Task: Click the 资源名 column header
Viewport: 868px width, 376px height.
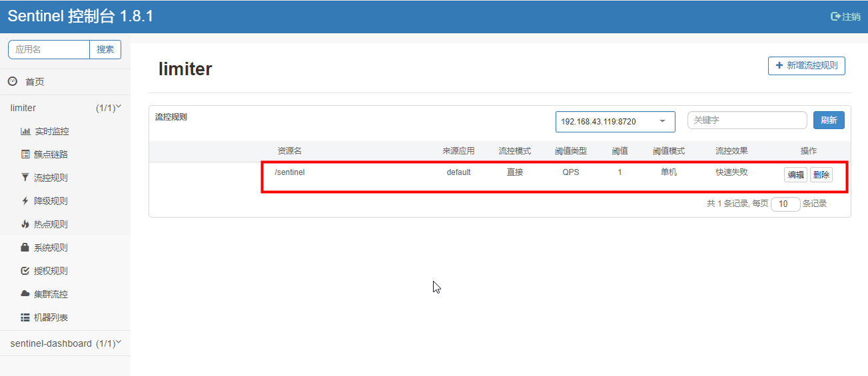Action: click(290, 151)
